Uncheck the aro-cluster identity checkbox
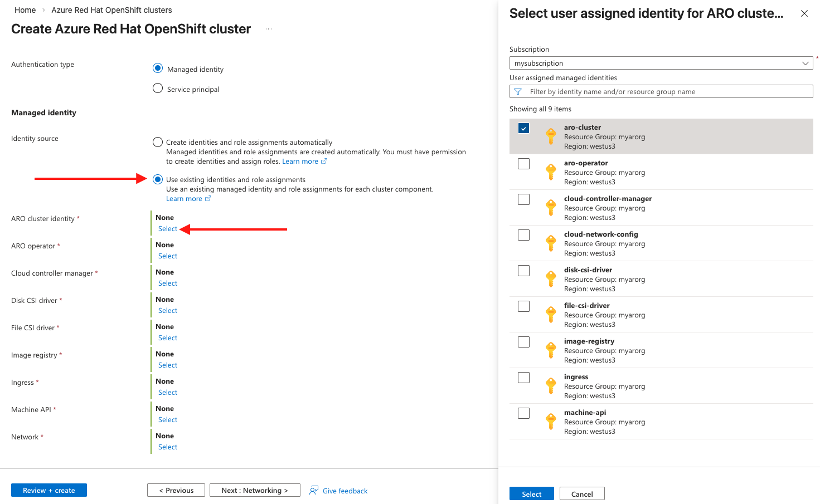Viewport: 820px width, 504px height. click(523, 128)
